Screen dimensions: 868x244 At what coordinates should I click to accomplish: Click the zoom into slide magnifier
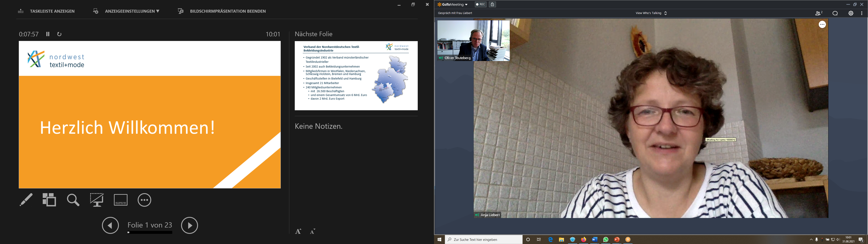coord(73,200)
